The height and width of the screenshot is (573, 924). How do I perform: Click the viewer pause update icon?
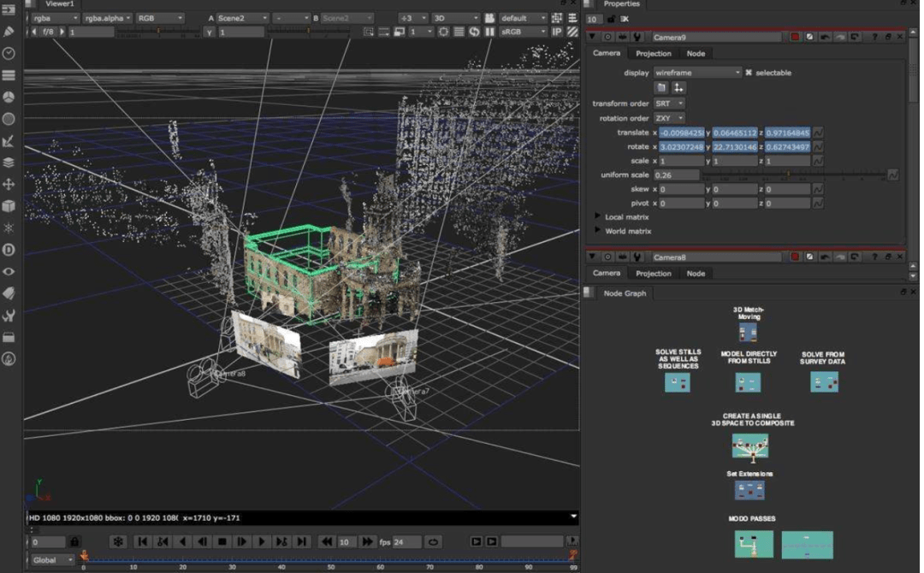tap(490, 32)
